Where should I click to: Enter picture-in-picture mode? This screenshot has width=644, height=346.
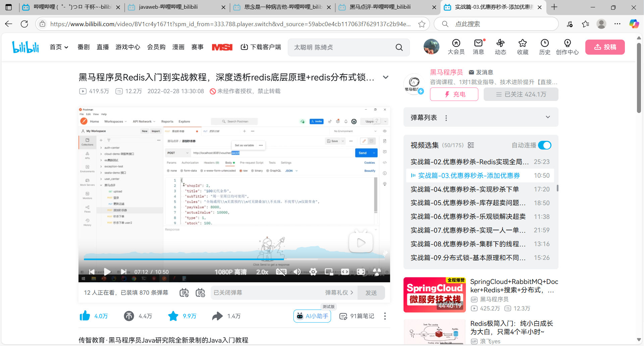coord(329,272)
